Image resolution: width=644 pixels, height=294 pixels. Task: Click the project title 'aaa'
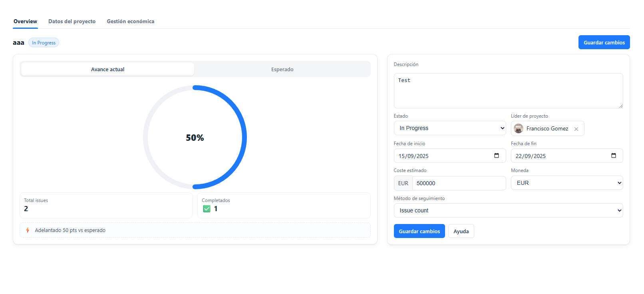click(x=18, y=42)
